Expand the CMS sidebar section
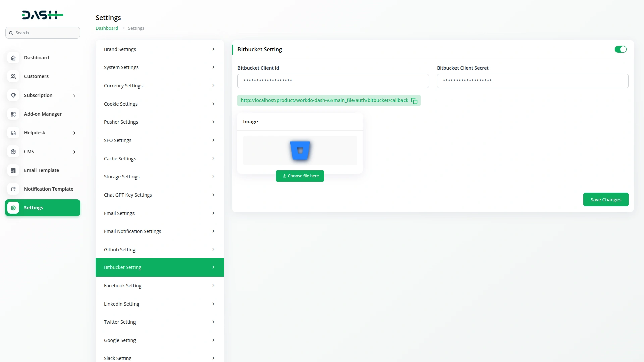 74,152
